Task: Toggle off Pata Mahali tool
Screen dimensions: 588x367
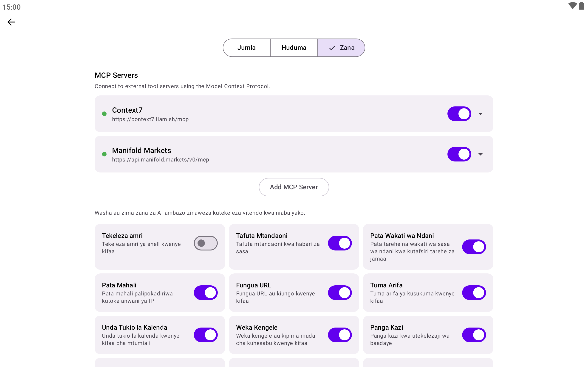Action: [206, 293]
